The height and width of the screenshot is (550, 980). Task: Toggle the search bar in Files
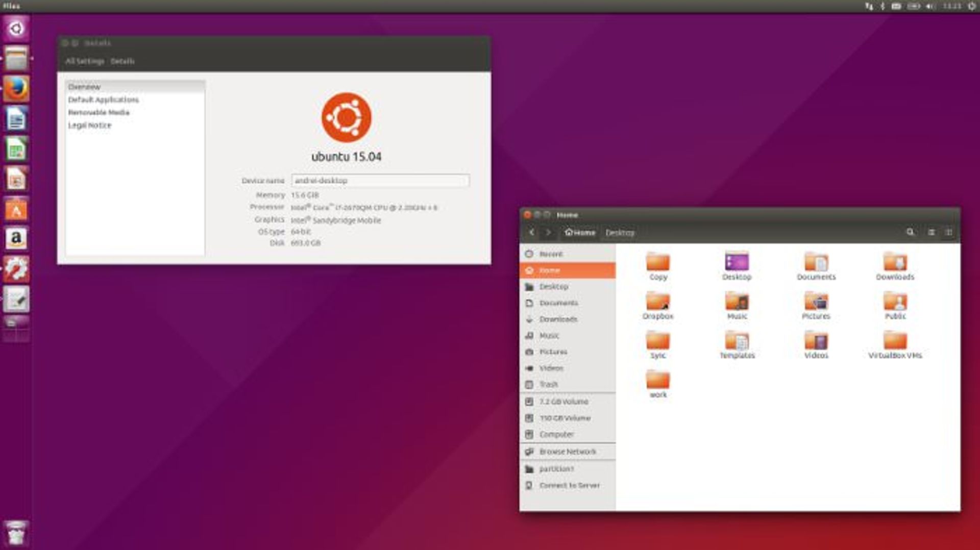[911, 232]
